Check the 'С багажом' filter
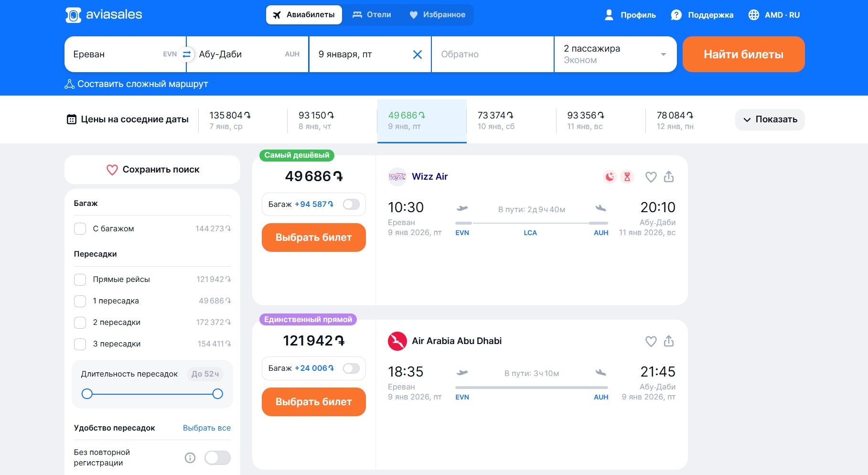The width and height of the screenshot is (868, 475). pos(80,228)
